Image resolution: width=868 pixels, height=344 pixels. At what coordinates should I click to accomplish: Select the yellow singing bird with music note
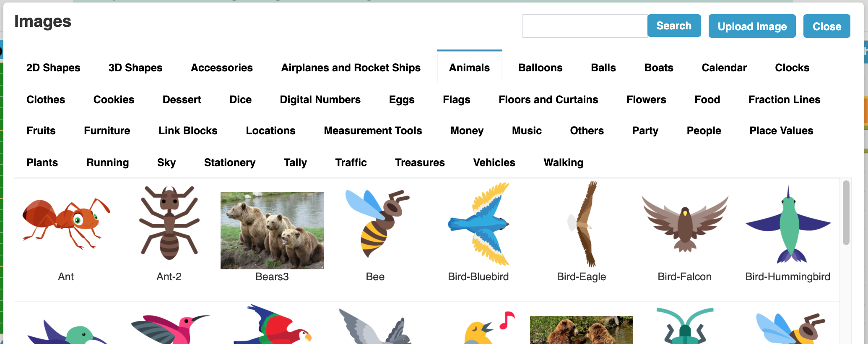[489, 328]
